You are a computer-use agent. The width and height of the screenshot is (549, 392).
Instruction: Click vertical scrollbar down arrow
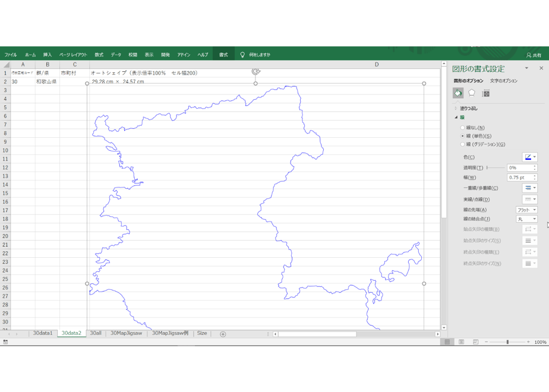444,328
